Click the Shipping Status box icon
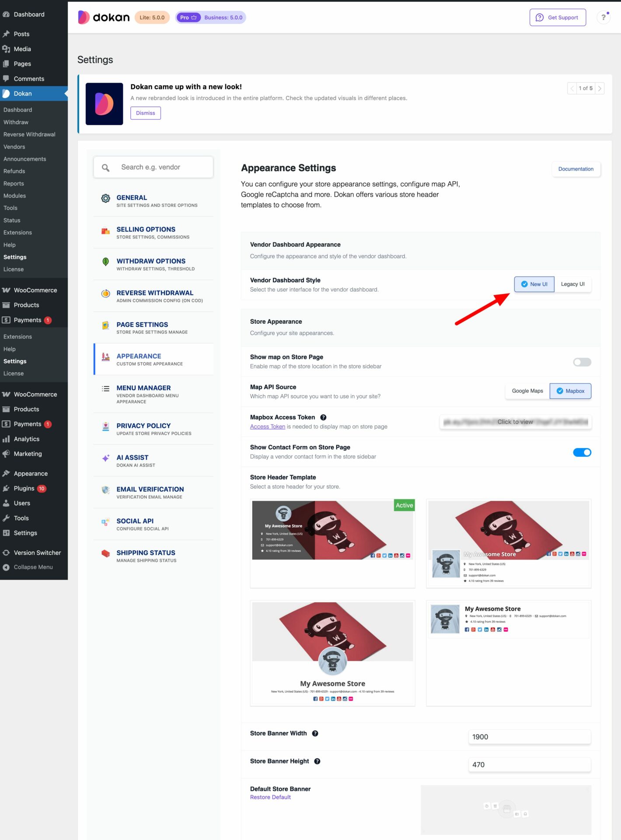Screen dimensions: 621x840 pos(105,553)
